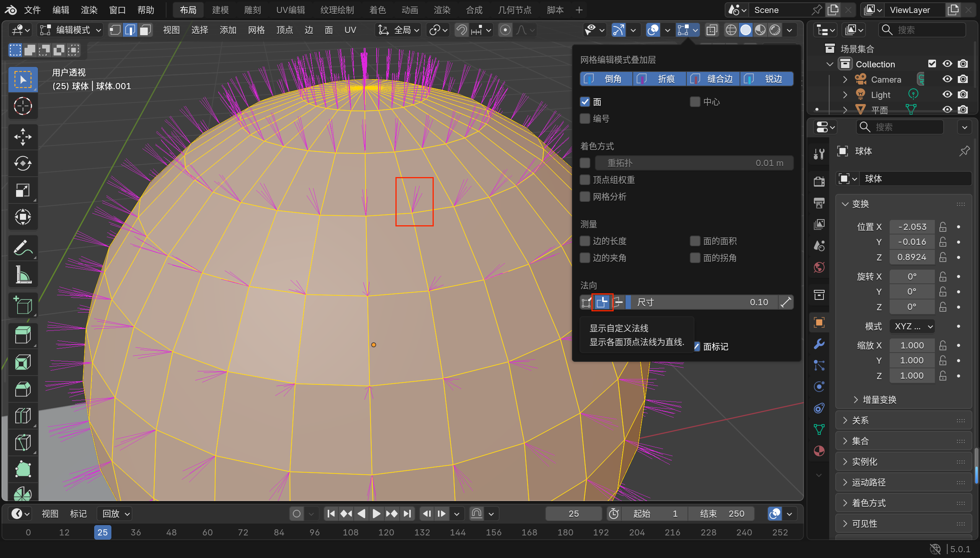980x558 pixels.
Task: Select the Annotate pencil tool
Action: pyautogui.click(x=23, y=247)
